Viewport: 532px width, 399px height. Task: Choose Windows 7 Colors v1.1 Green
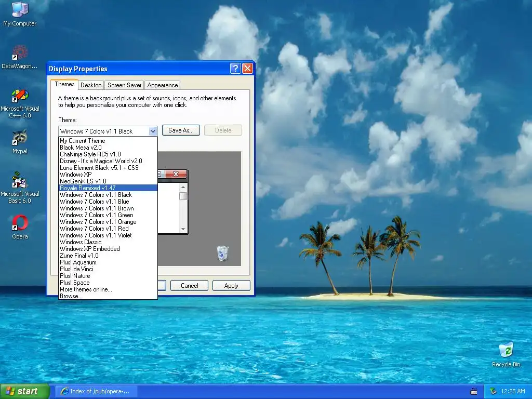(108, 215)
